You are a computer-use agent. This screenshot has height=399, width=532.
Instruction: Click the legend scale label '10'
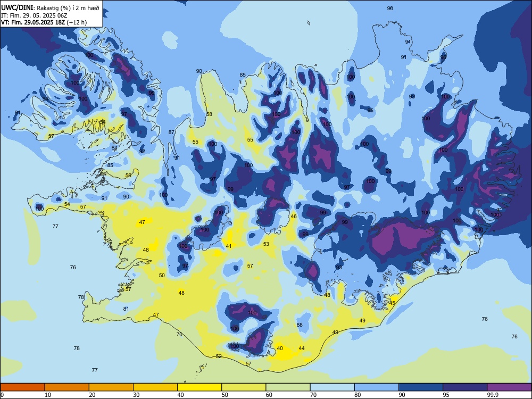tap(48, 395)
